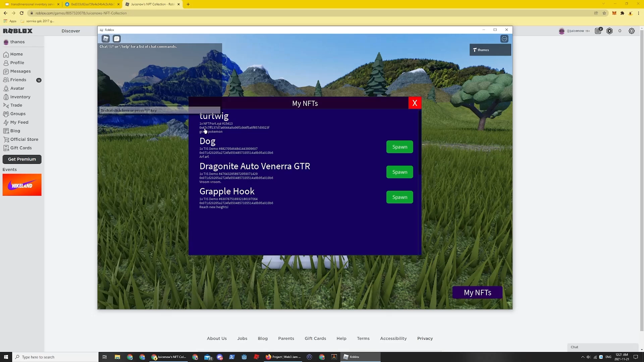Image resolution: width=644 pixels, height=362 pixels.
Task: Open Accessibility footer link
Action: pos(393,339)
